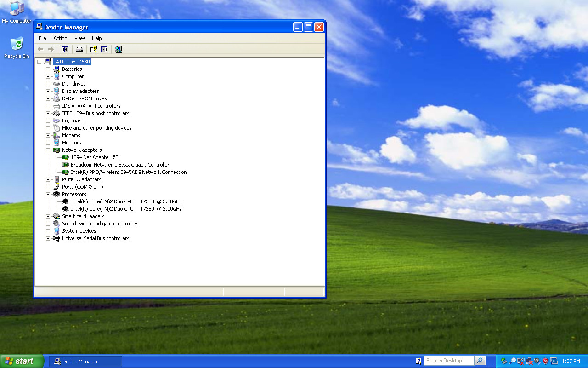Click the Device Manager taskbar button
Viewport: 588px width, 368px height.
click(x=85, y=362)
